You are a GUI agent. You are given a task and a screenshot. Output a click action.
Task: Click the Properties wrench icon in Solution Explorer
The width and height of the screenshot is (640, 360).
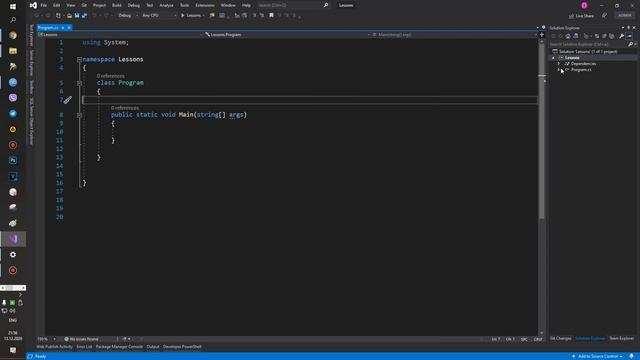(621, 36)
